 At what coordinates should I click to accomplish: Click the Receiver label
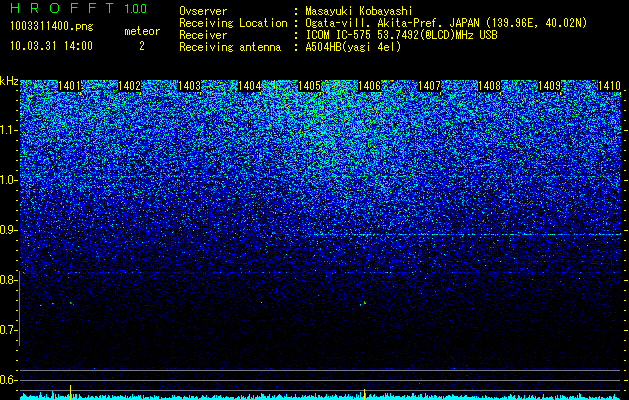203,35
